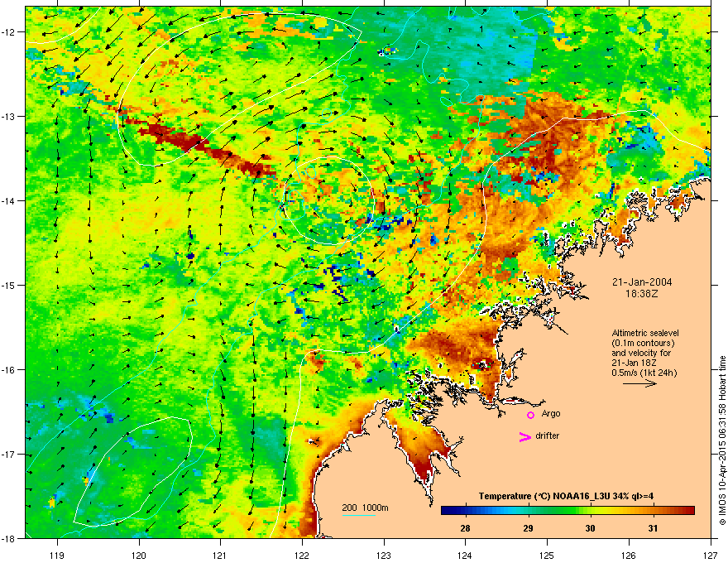Screen dimensions: 728x563
Task: Click latitude axis label -17
Action: pos(9,454)
